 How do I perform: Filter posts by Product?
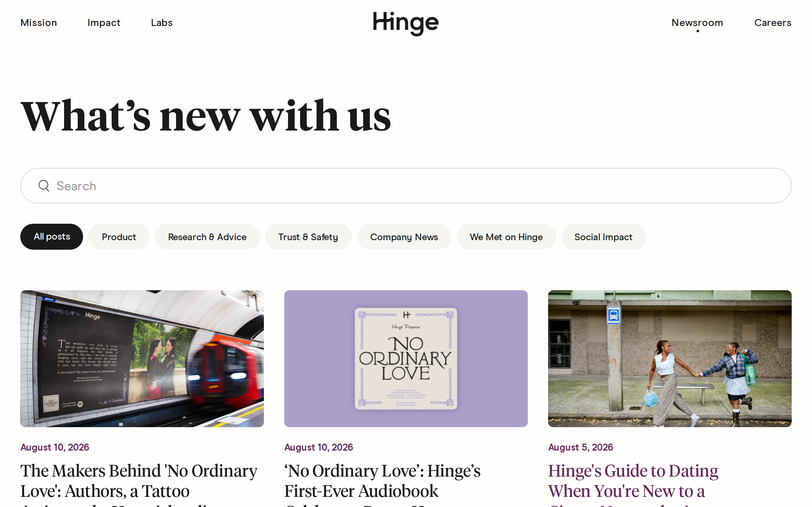click(x=119, y=237)
